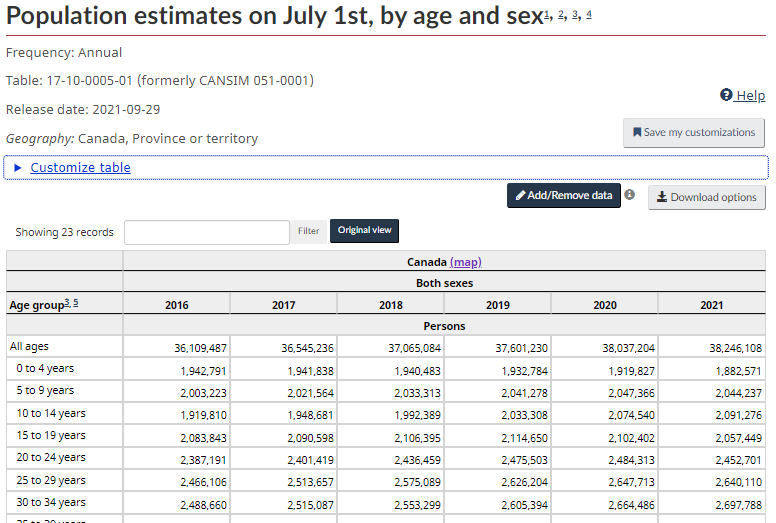This screenshot has height=523, width=776.
Task: Open footnote 3 beside the title
Action: click(x=575, y=15)
